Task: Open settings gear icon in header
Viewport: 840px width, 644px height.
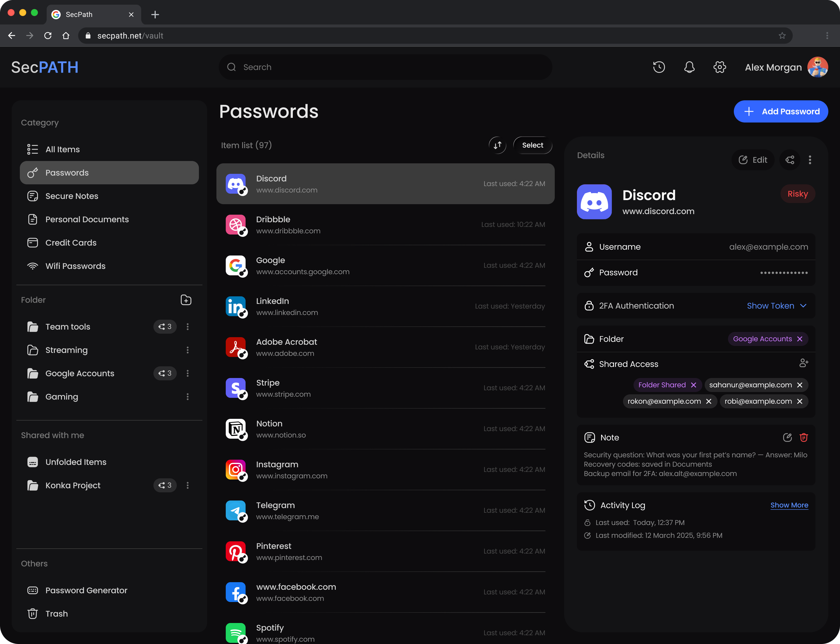Action: pos(719,67)
